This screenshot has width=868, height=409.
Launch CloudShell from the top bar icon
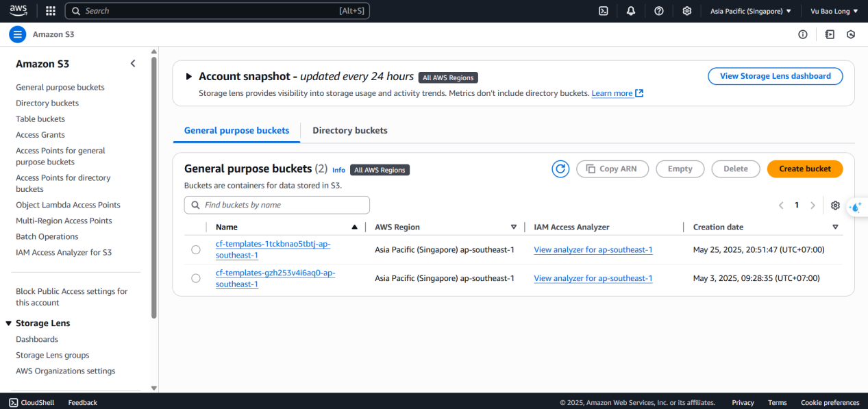click(603, 11)
